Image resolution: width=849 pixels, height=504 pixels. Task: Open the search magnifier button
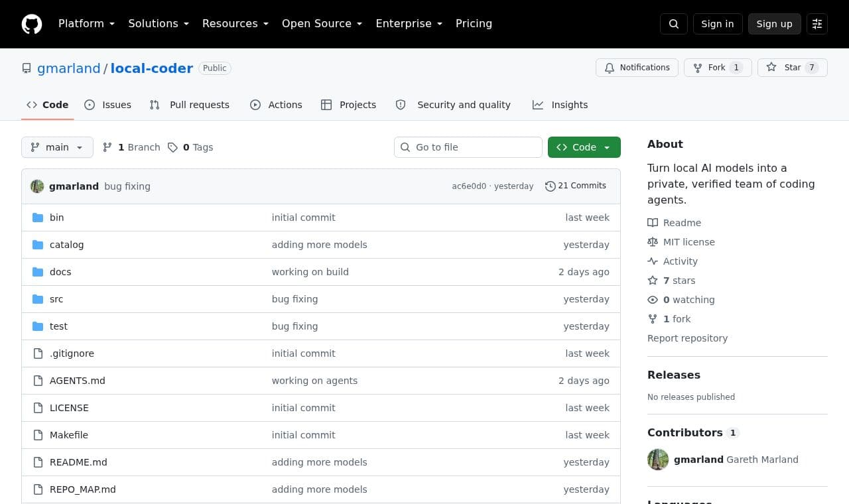click(674, 24)
